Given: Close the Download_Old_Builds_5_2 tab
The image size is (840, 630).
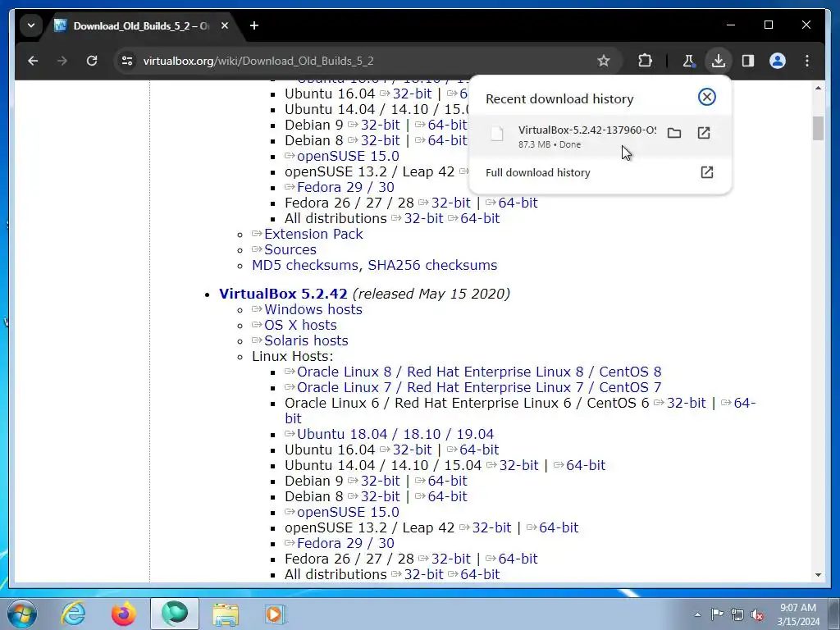Looking at the screenshot, I should coord(225,25).
